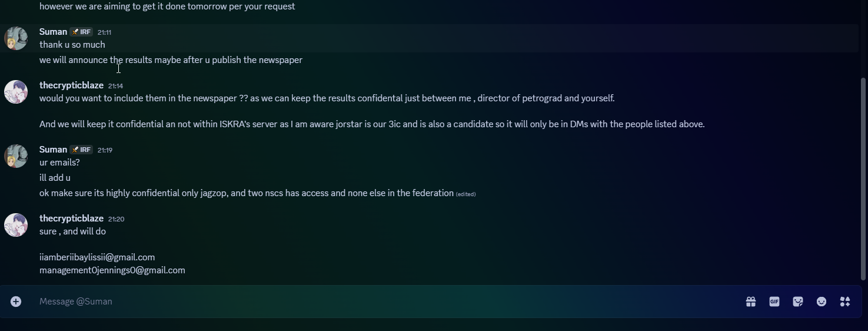Image resolution: width=868 pixels, height=331 pixels.
Task: Open the gift Nitro icon
Action: [x=751, y=302]
